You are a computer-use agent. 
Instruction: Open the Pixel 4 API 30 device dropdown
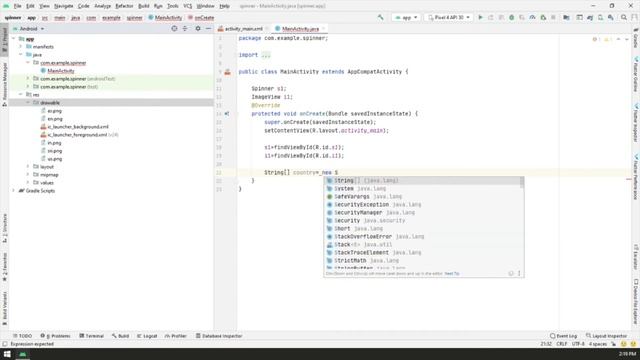coord(449,18)
